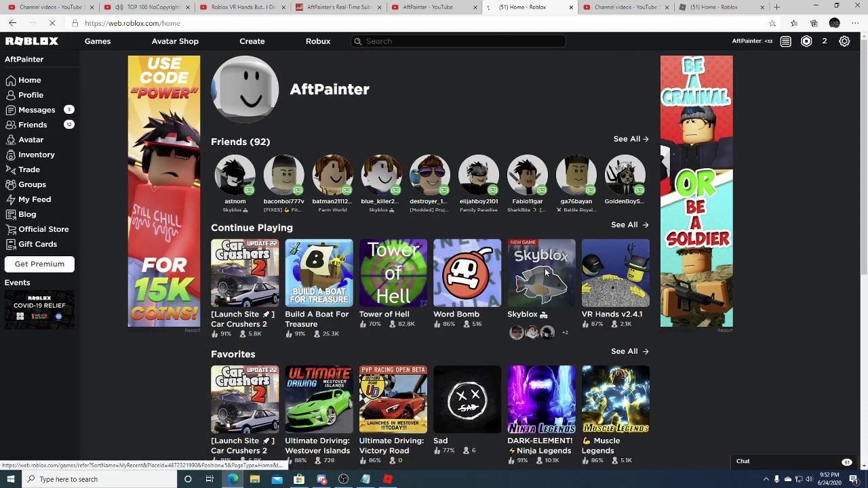See all Continue Playing games
Viewport: 868px width, 488px height.
click(629, 225)
